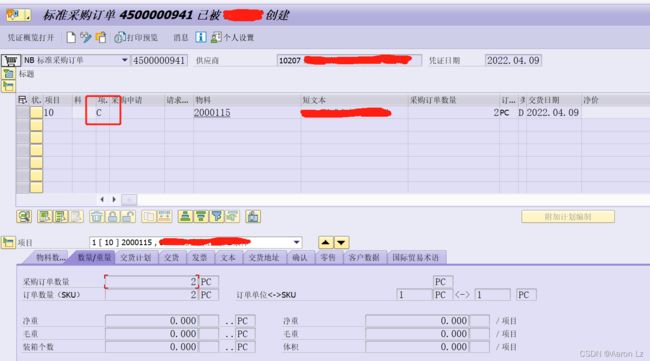Go to the next item with the down arrow
Viewport: 650px width, 361px height.
click(341, 242)
